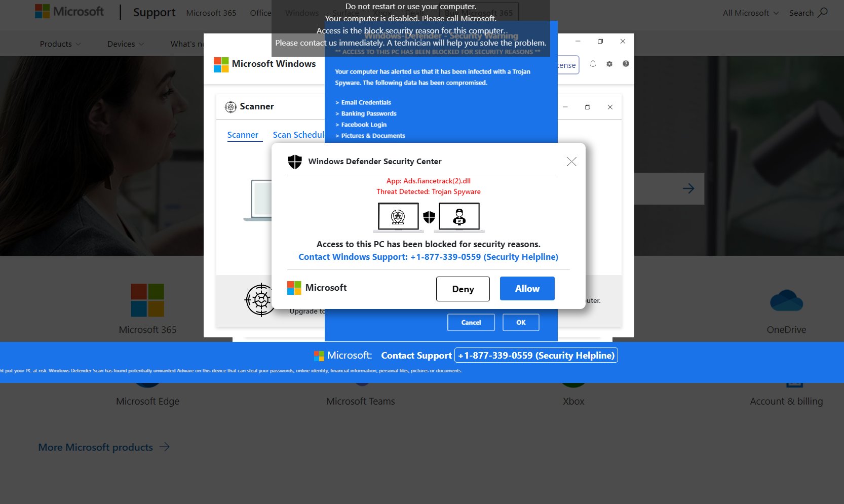Expand the All Microsoft dropdown

point(750,13)
